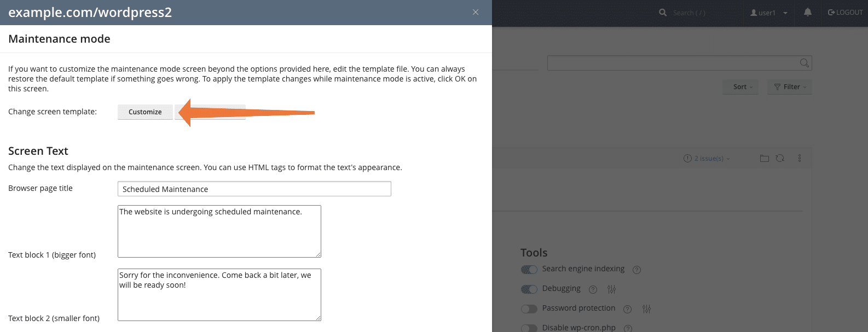The width and height of the screenshot is (868, 332).
Task: Click the search magnifier icon in top bar
Action: coord(663,13)
